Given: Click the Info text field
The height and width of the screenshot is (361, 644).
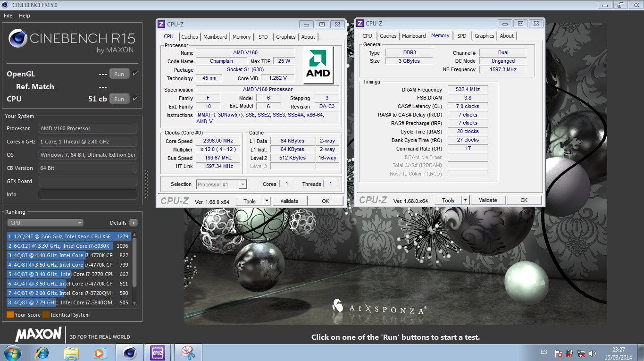Looking at the screenshot, I should pyautogui.click(x=88, y=194).
